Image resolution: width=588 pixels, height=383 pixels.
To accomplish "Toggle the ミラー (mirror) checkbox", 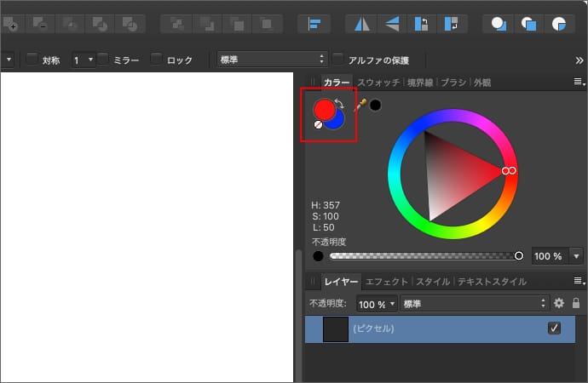I will click(103, 60).
